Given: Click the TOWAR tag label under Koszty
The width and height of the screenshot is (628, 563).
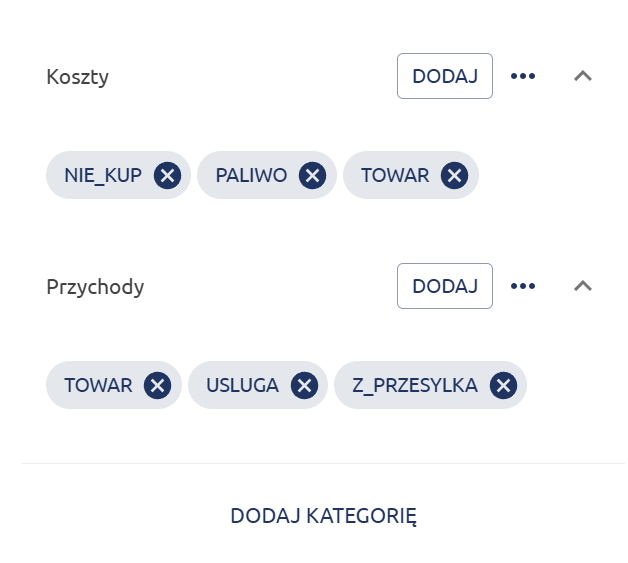Looking at the screenshot, I should click(x=395, y=176).
